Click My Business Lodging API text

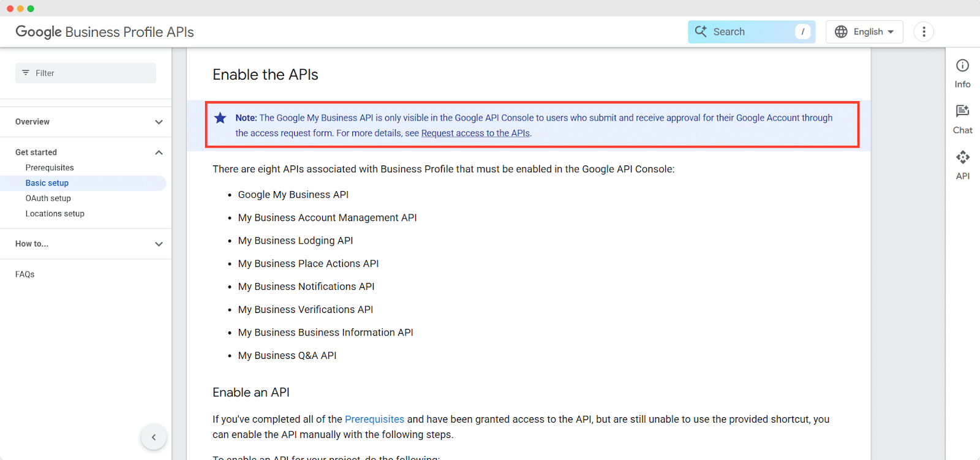pyautogui.click(x=296, y=241)
